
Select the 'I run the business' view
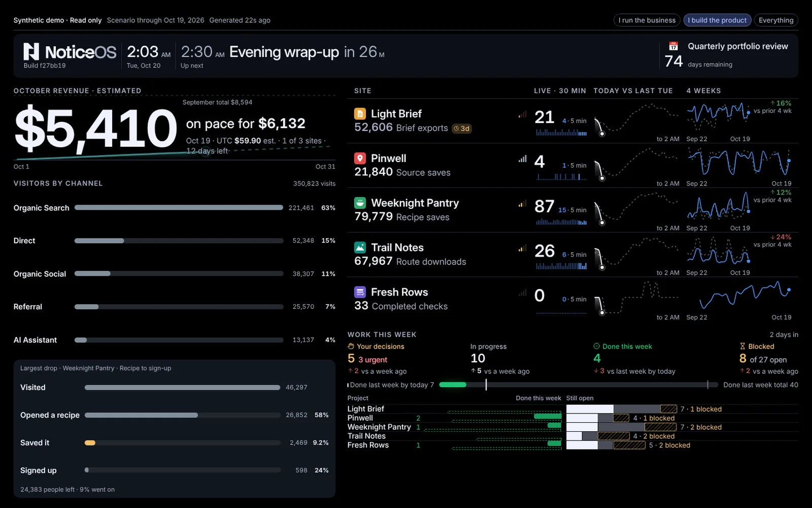pos(647,20)
